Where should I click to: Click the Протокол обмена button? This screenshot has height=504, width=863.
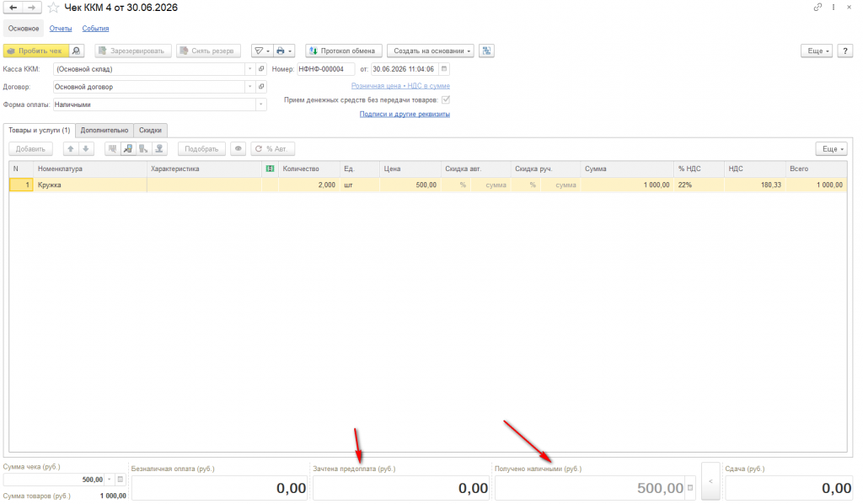tap(344, 51)
